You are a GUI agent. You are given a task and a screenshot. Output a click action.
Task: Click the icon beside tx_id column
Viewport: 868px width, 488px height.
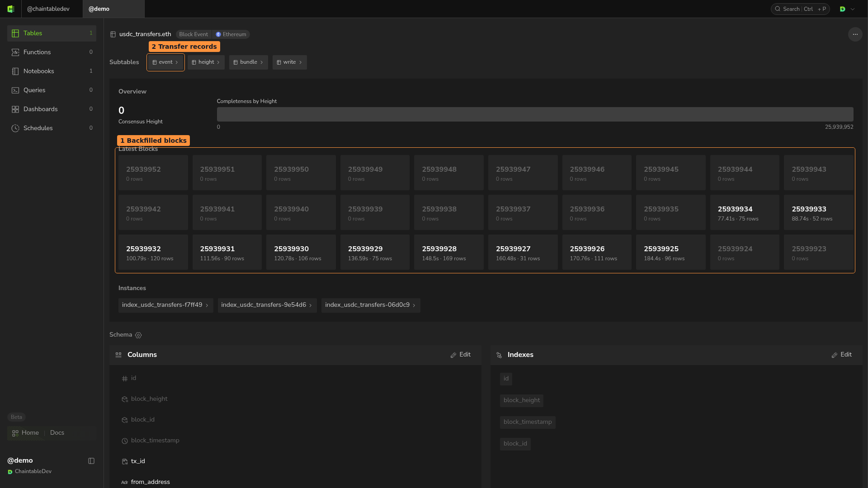(125, 462)
